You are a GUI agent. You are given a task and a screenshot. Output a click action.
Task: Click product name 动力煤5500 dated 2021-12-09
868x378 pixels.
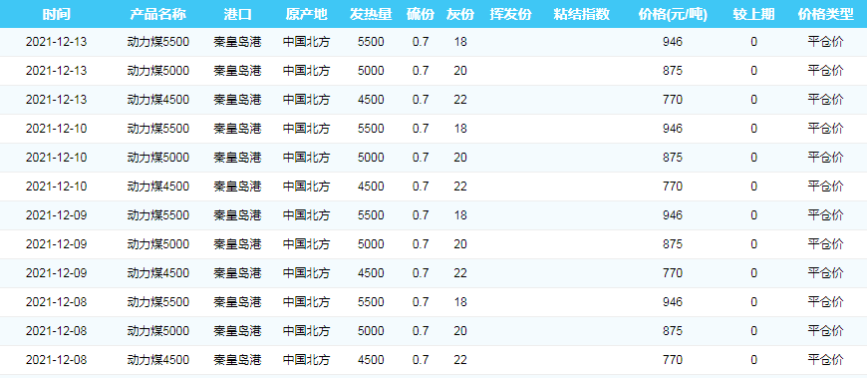point(158,215)
